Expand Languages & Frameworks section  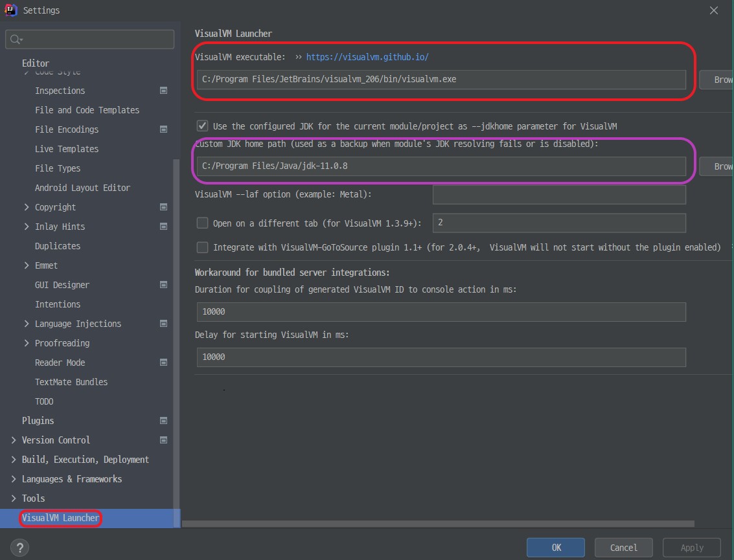point(13,478)
